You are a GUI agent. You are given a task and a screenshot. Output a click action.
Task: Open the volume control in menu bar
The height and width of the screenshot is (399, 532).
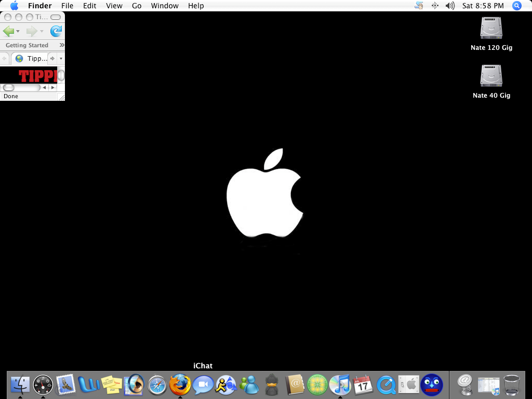click(450, 6)
